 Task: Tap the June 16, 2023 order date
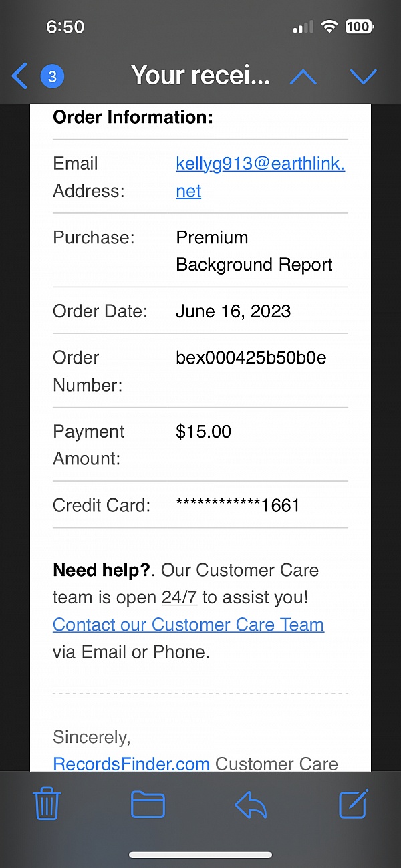233,311
